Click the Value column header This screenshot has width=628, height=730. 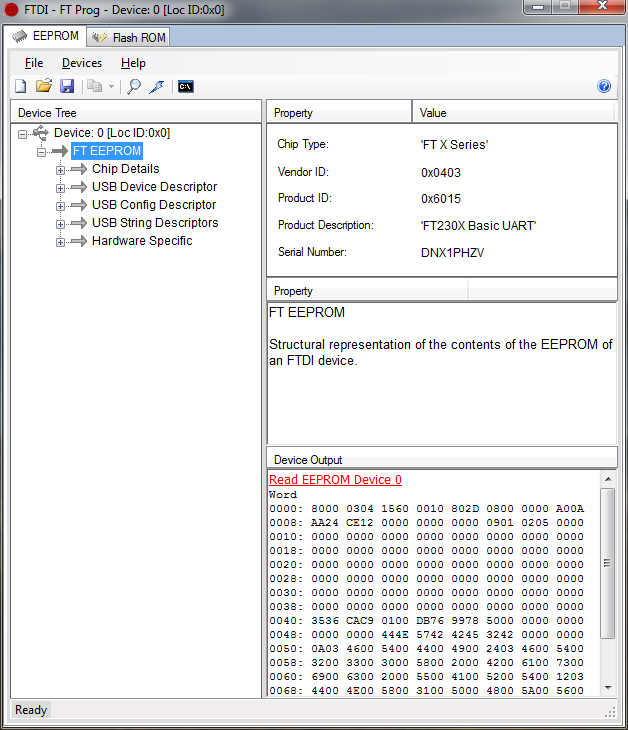coord(514,113)
